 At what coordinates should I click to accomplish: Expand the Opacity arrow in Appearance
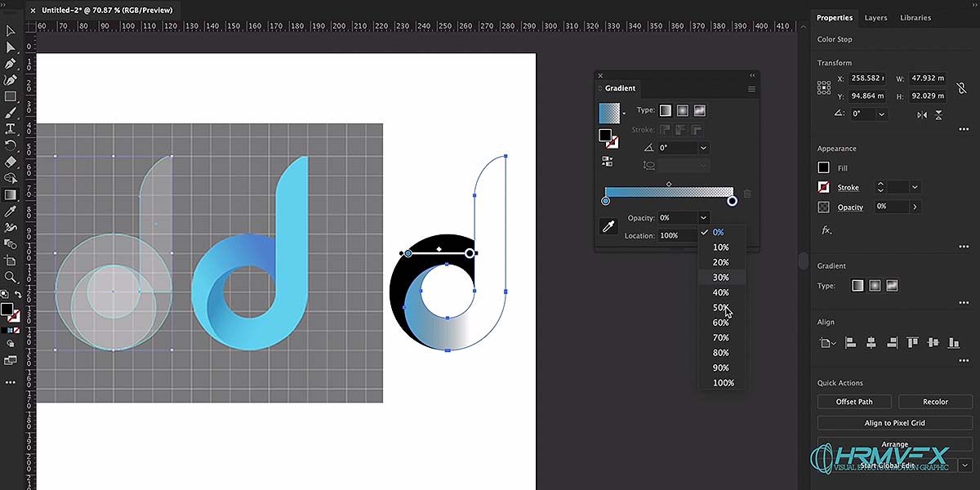pyautogui.click(x=915, y=207)
